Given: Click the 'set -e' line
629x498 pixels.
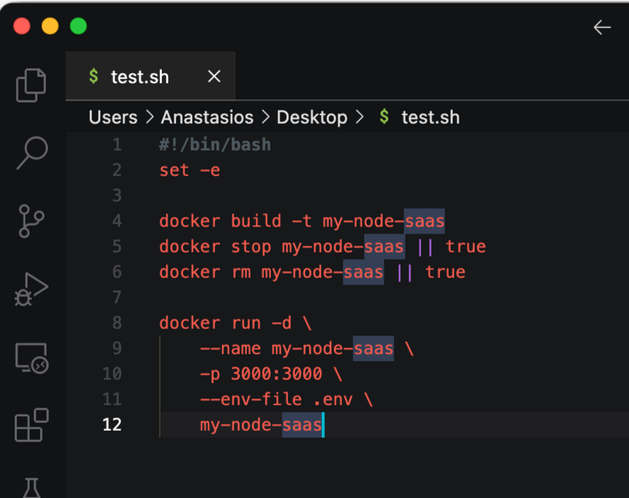Looking at the screenshot, I should 190,170.
